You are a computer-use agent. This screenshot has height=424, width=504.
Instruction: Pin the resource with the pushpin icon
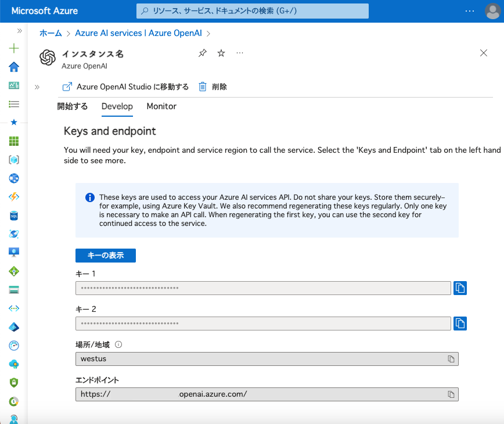203,53
